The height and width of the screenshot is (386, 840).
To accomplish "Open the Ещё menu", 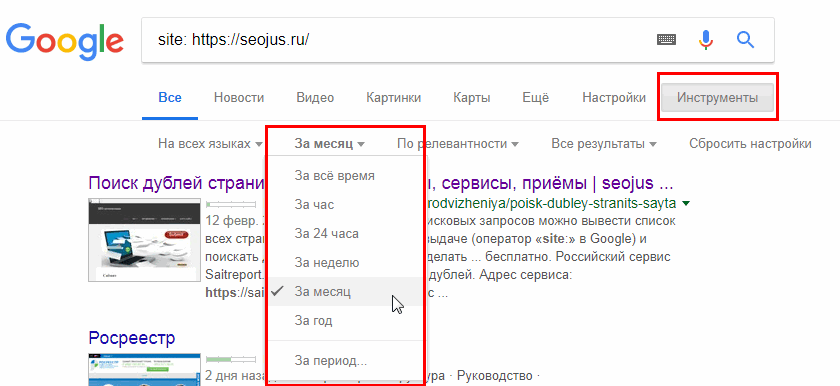I will pyautogui.click(x=536, y=98).
